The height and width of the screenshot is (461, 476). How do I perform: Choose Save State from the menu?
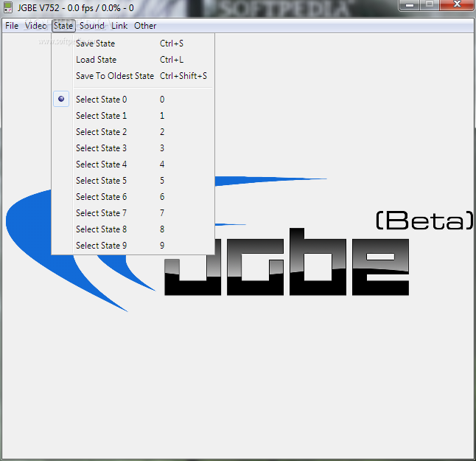tap(133, 44)
